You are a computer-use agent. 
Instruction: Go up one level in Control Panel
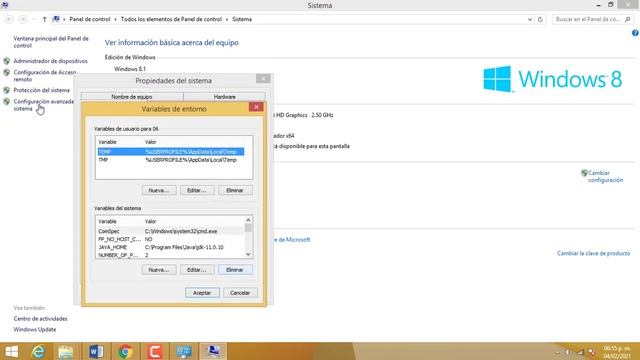pos(44,19)
